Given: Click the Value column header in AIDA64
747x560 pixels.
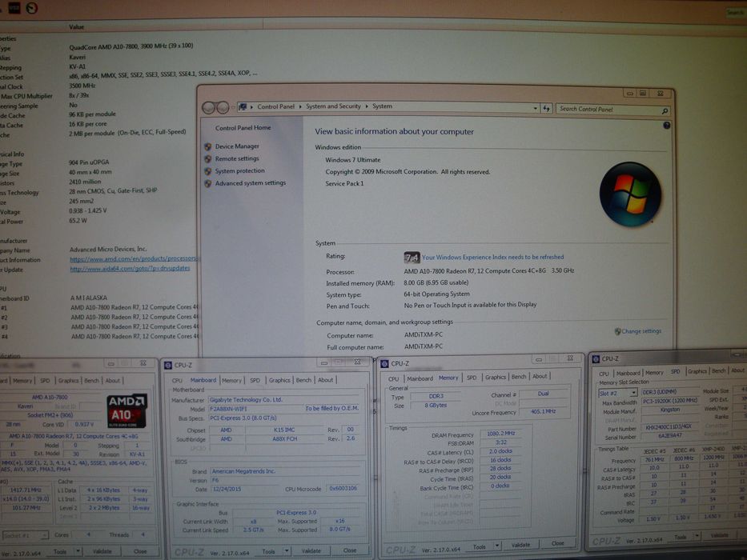Looking at the screenshot, I should [x=76, y=27].
